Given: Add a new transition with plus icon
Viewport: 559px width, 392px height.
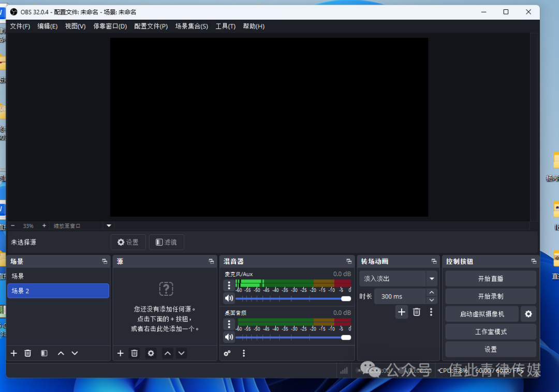Looking at the screenshot, I should (402, 312).
